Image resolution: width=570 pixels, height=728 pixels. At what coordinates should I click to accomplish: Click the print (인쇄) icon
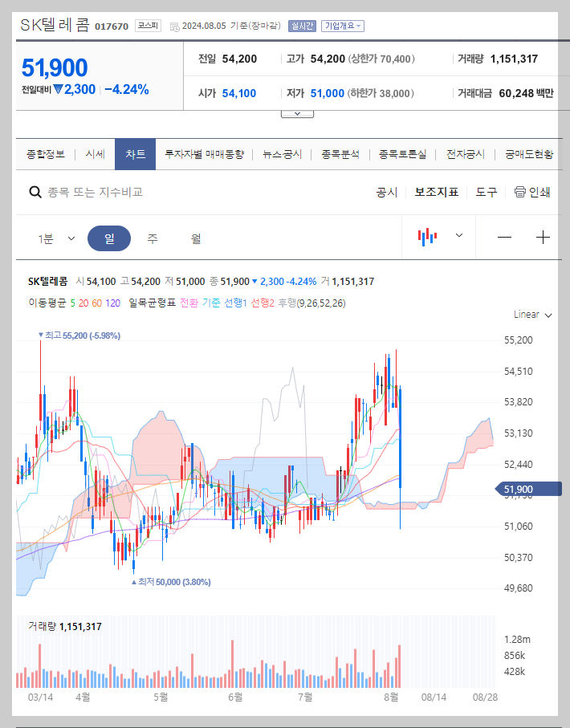tap(520, 192)
